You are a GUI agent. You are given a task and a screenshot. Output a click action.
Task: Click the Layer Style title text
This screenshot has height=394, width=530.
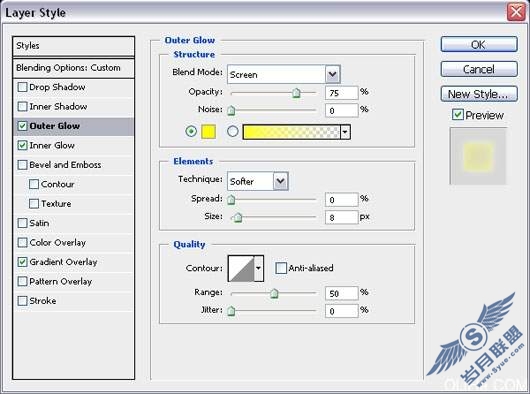click(x=35, y=13)
